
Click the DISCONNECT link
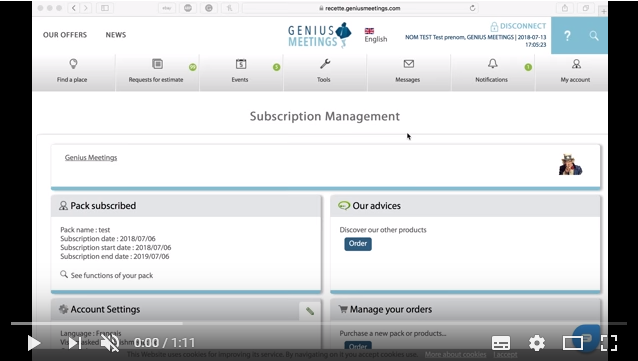pyautogui.click(x=518, y=26)
